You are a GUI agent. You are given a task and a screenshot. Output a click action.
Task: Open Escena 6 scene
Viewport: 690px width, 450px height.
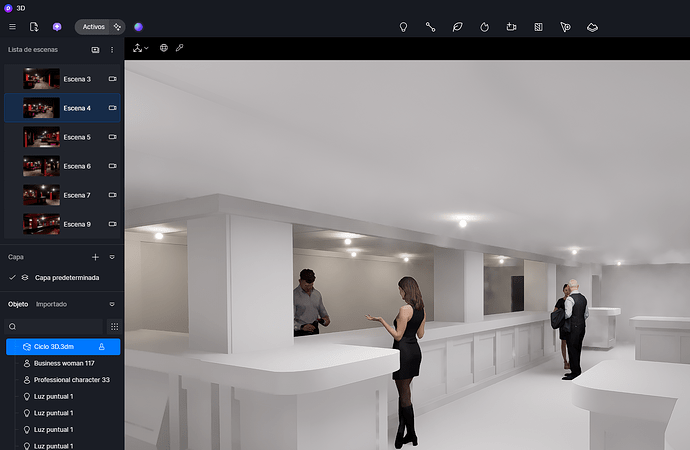point(62,166)
